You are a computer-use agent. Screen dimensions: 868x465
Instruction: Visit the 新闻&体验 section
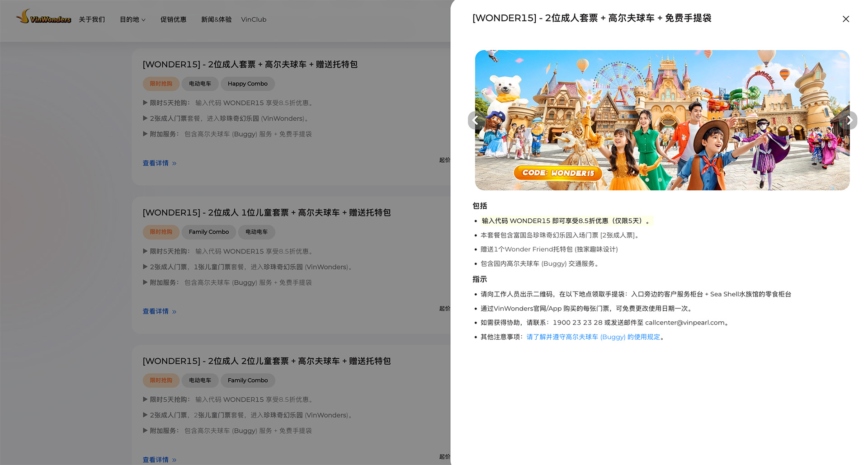(216, 19)
